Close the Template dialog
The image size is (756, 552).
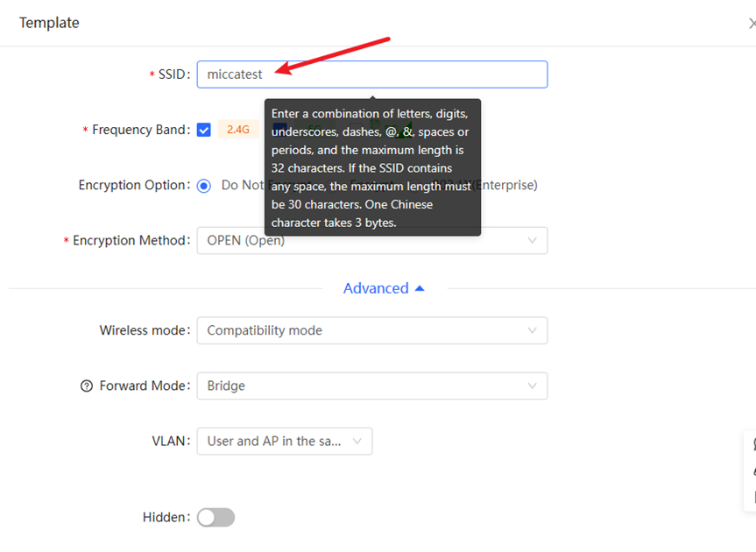pyautogui.click(x=751, y=24)
